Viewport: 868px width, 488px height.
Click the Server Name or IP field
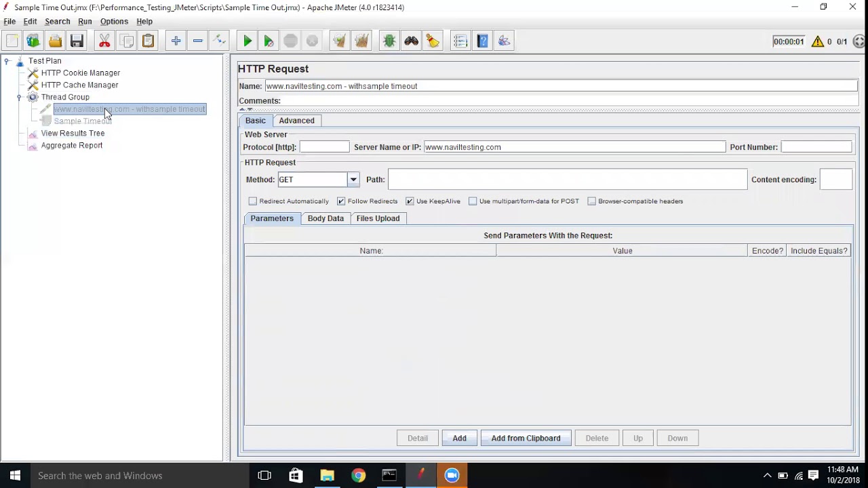click(x=574, y=147)
